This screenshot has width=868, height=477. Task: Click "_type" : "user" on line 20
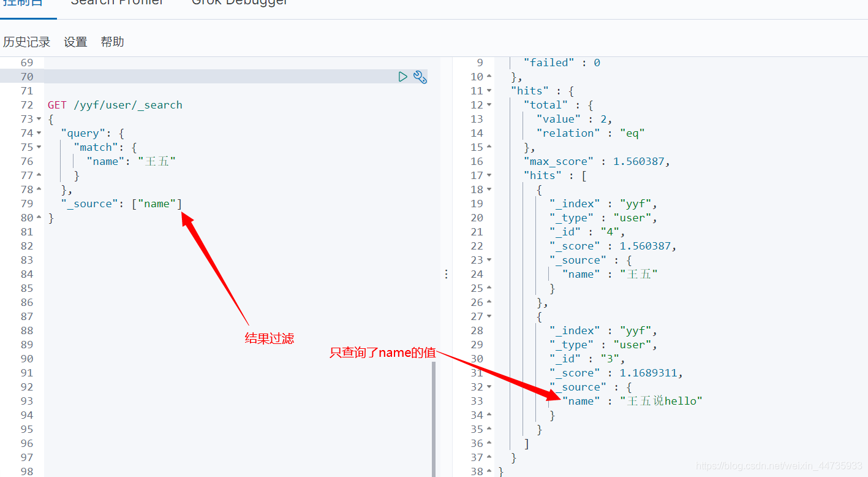click(x=603, y=218)
